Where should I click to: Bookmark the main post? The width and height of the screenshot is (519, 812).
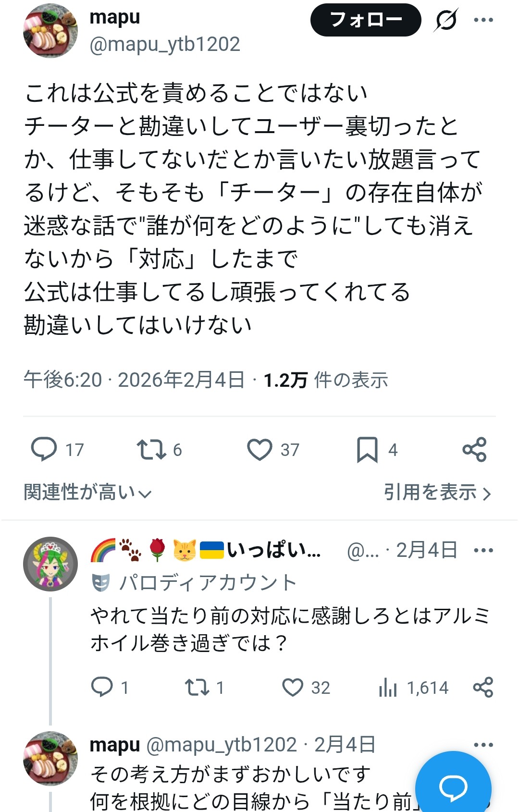point(367,450)
